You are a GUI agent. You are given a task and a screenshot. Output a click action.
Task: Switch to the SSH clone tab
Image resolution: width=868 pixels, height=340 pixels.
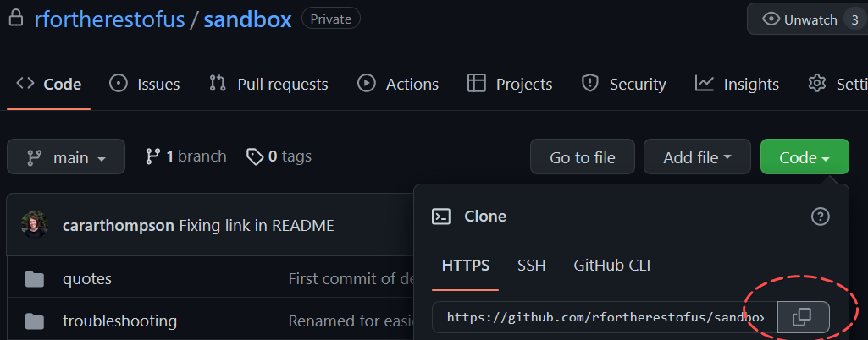click(532, 266)
